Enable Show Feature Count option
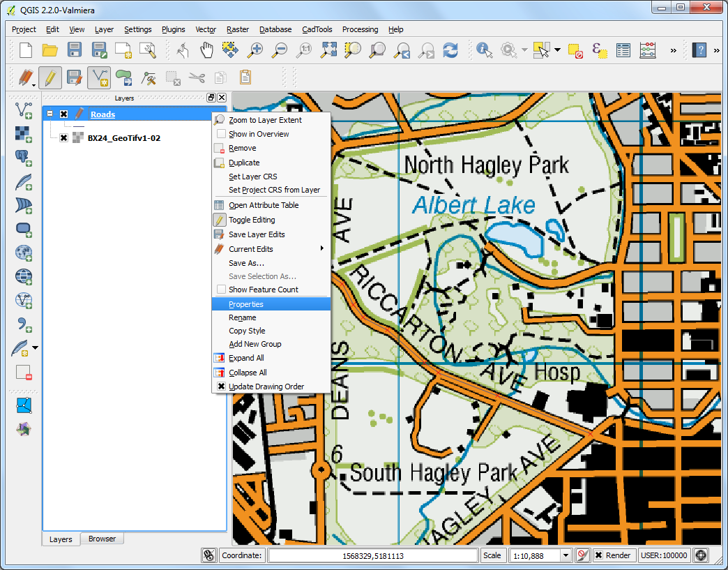Viewport: 728px width, 570px height. pyautogui.click(x=263, y=290)
